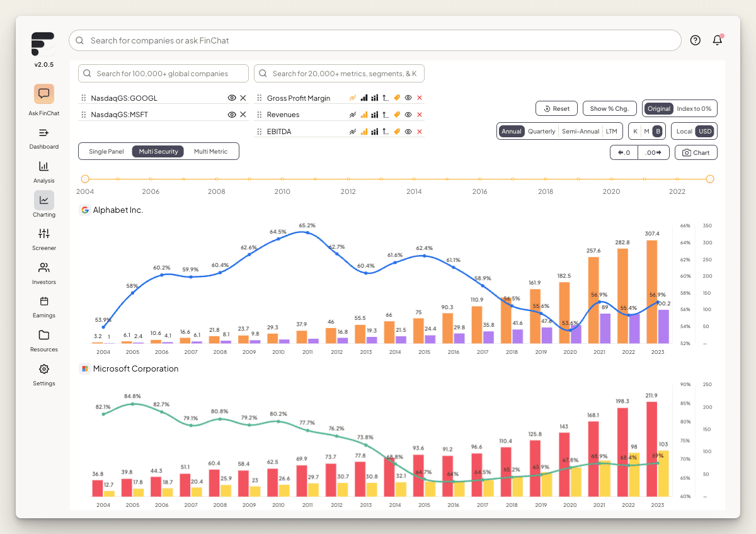Set EBITDA to line chart type

[353, 132]
